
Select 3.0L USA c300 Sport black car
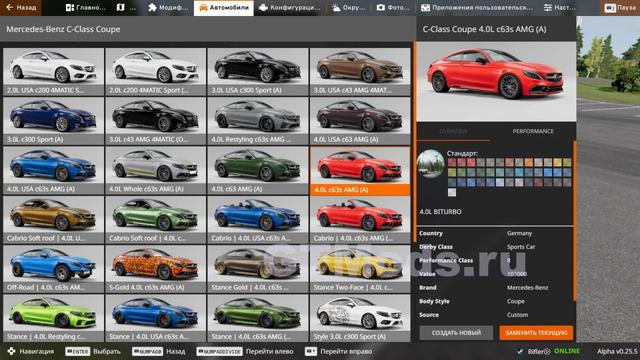(258, 72)
